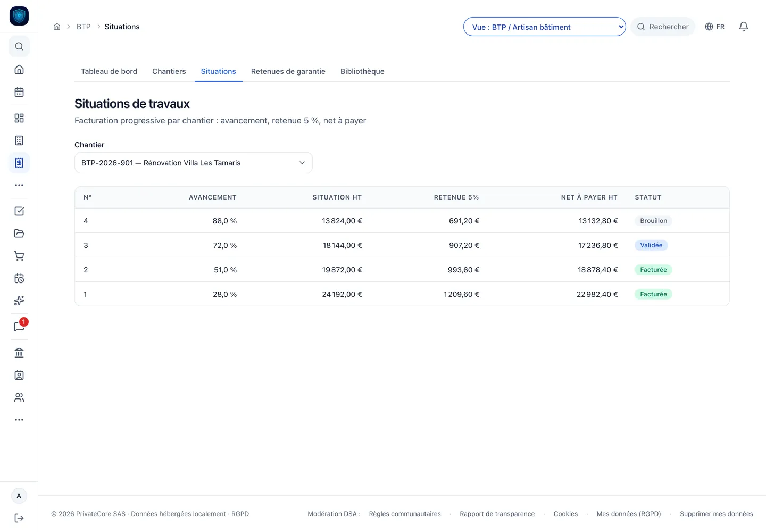
Task: Click the logout icon in the sidebar
Action: click(x=19, y=518)
